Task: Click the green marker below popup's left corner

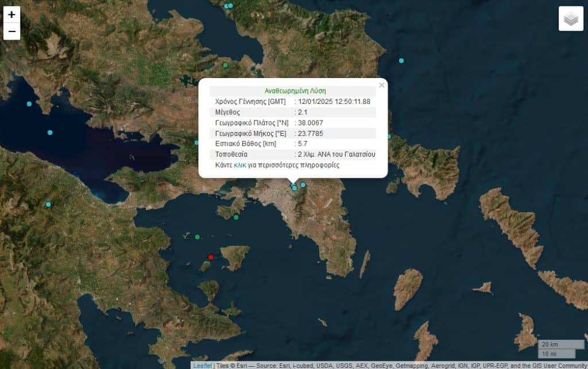Action: tap(236, 217)
